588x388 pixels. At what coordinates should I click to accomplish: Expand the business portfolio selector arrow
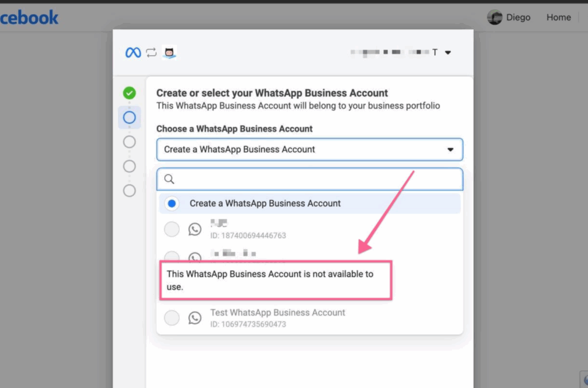click(x=448, y=53)
